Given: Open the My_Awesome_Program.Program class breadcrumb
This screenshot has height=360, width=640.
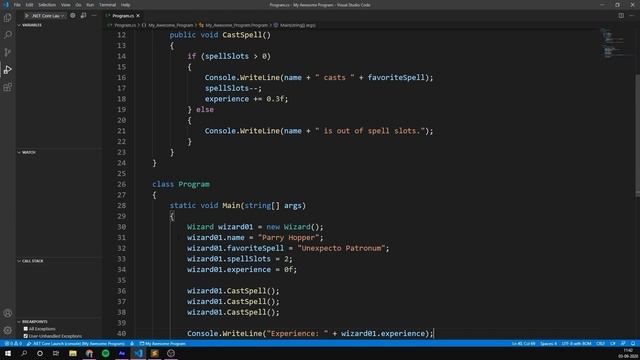Looking at the screenshot, I should point(233,25).
